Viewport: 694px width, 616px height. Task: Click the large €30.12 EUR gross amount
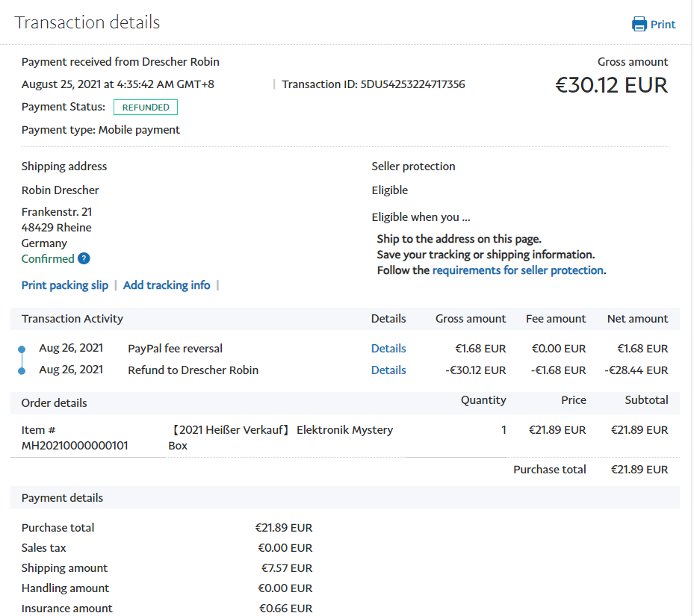(x=611, y=85)
